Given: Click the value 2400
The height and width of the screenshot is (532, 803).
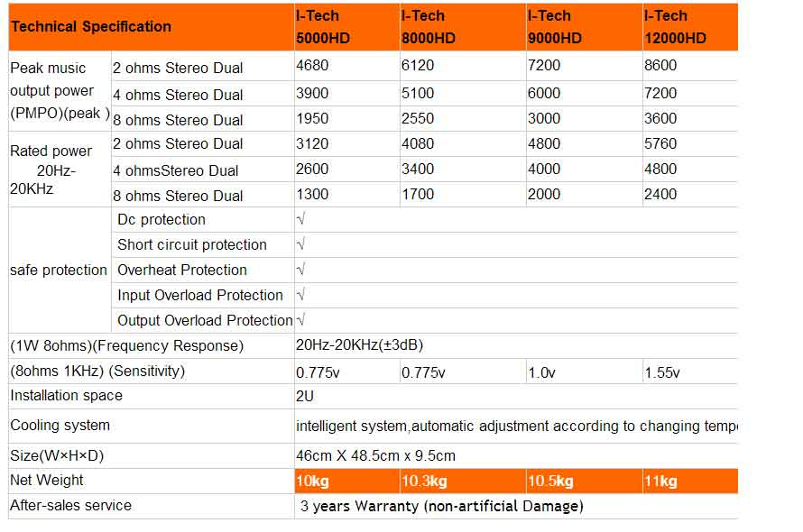Looking at the screenshot, I should (x=660, y=195).
